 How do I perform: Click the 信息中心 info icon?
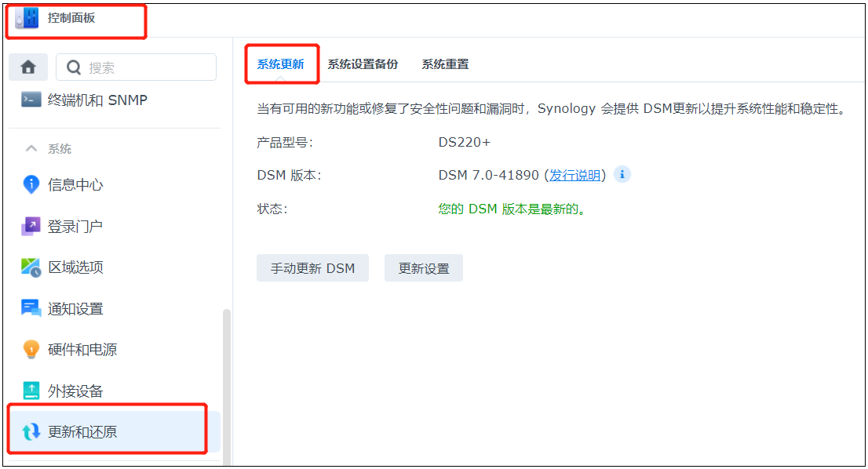31,184
